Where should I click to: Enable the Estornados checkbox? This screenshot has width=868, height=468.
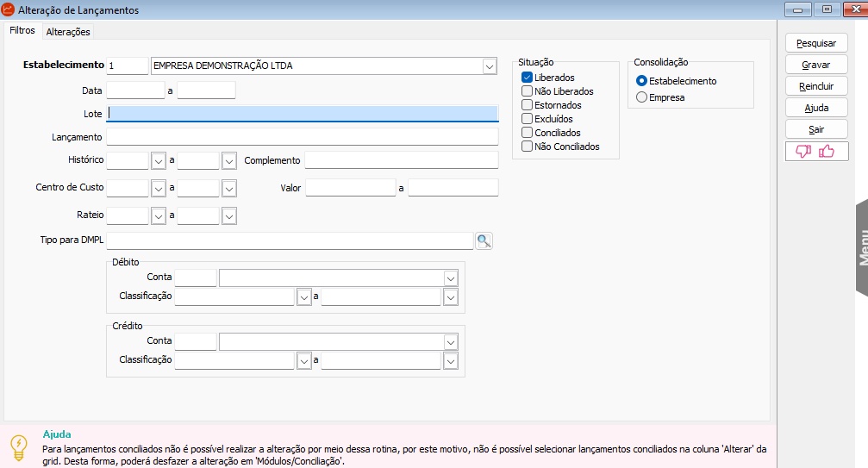pos(527,105)
